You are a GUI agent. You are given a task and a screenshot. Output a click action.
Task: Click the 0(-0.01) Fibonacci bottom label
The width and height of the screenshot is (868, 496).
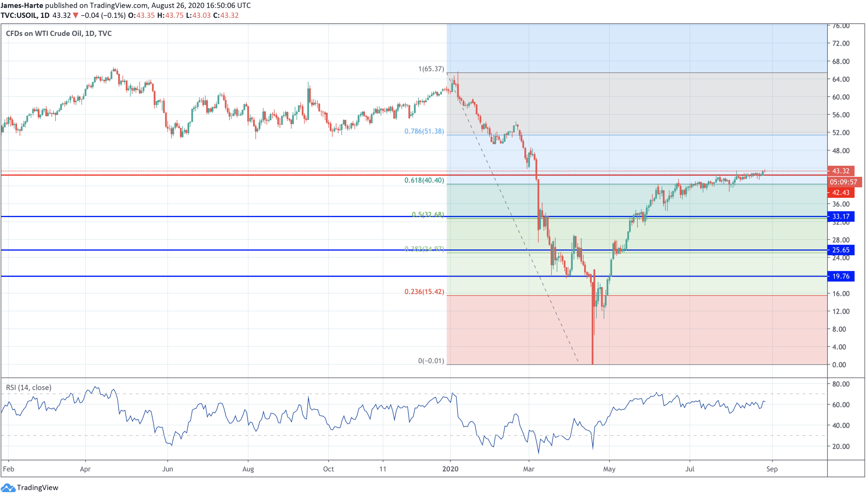pyautogui.click(x=431, y=361)
